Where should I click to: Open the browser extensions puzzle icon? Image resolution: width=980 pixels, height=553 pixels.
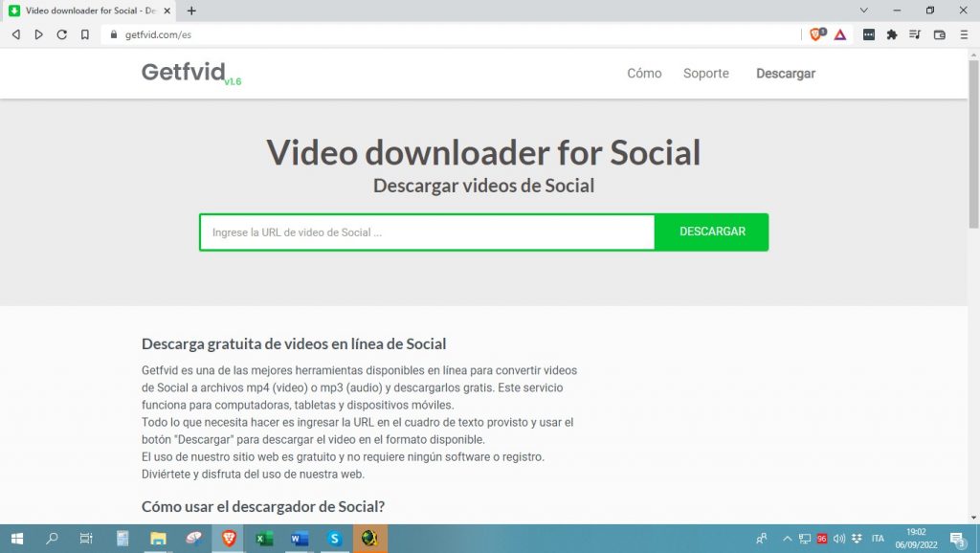[892, 34]
